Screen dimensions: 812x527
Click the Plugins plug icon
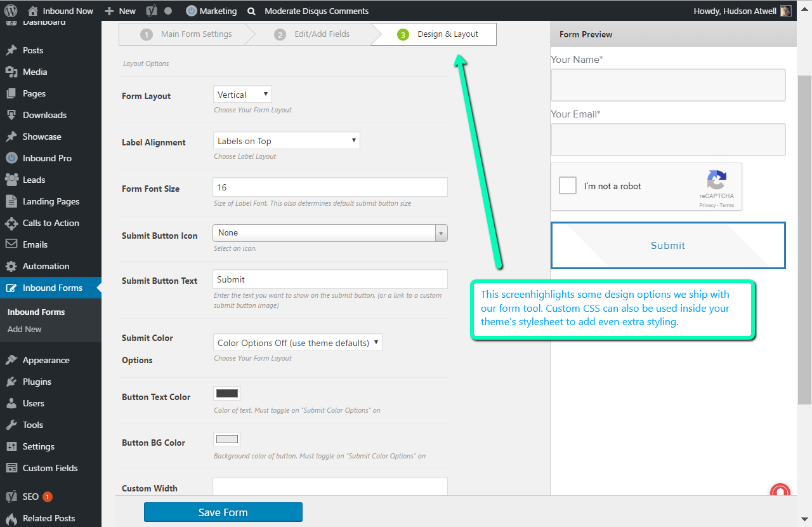11,382
